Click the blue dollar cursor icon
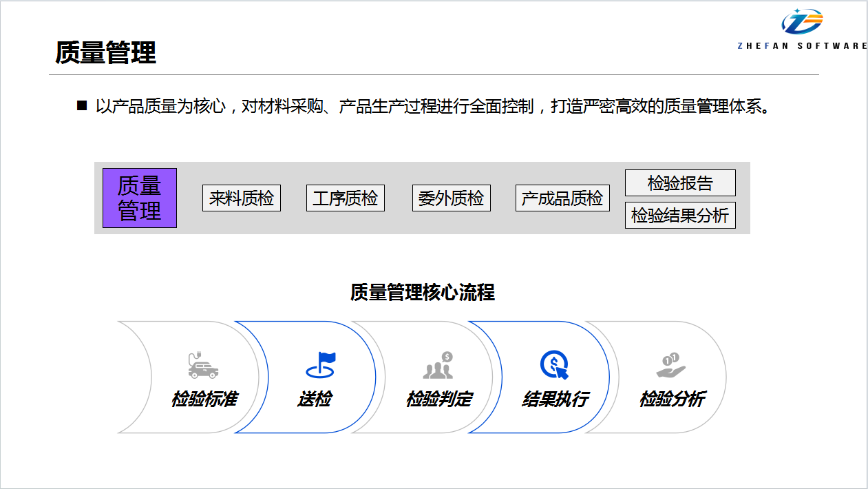 (x=555, y=365)
